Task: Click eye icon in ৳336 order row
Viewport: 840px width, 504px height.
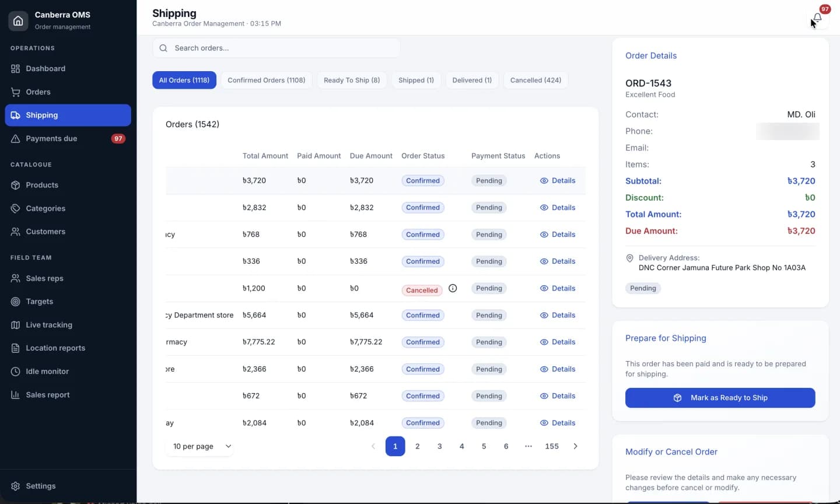Action: coord(544,261)
